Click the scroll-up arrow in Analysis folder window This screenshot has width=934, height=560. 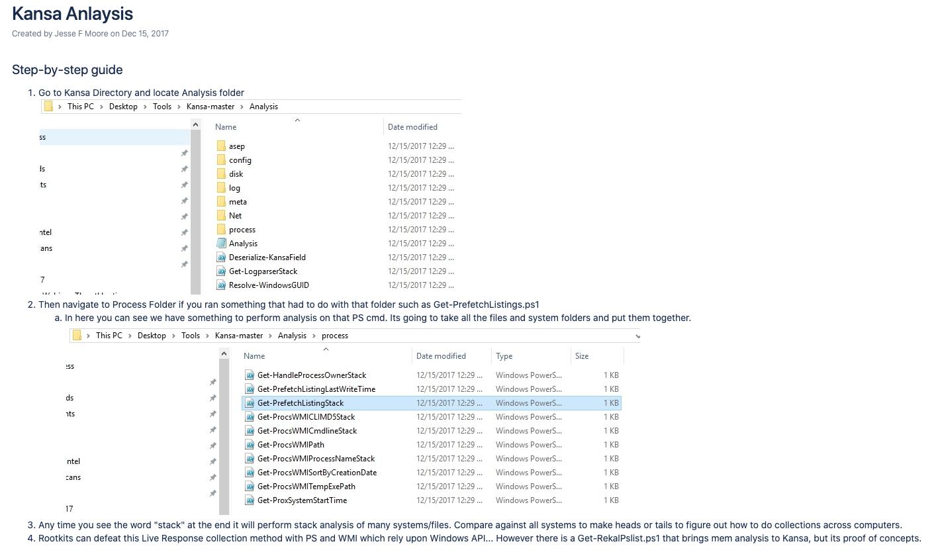(195, 124)
